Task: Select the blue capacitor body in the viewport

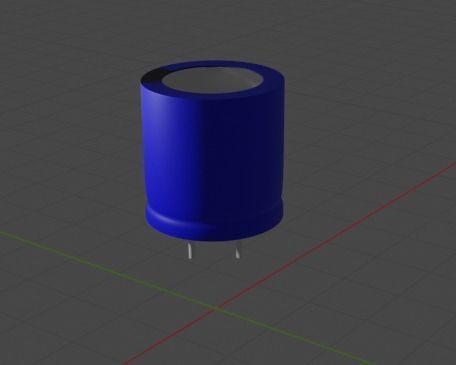Action: coord(212,150)
